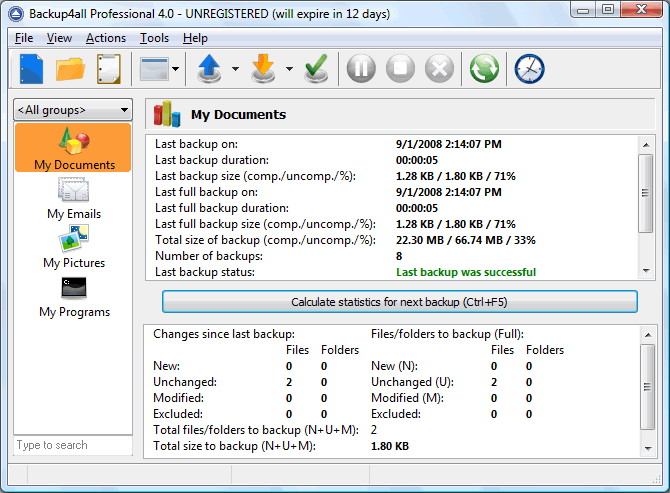
Task: Click the green Refresh icon
Action: (484, 69)
